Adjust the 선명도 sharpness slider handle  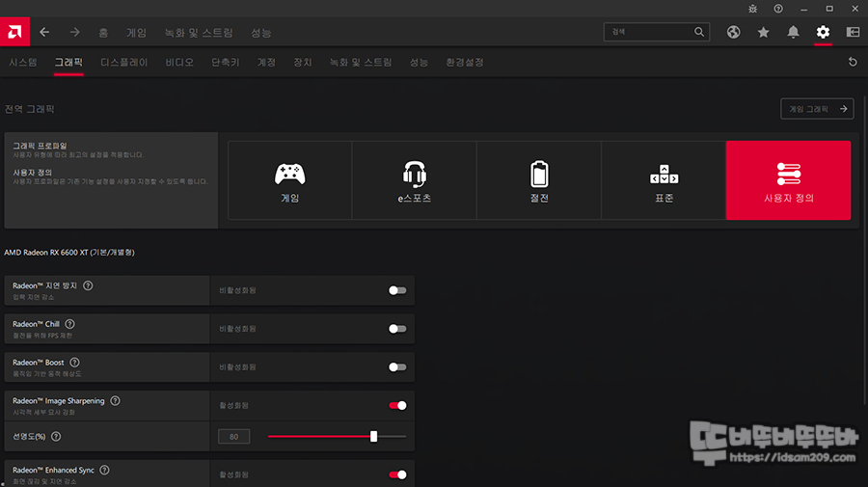tap(373, 437)
